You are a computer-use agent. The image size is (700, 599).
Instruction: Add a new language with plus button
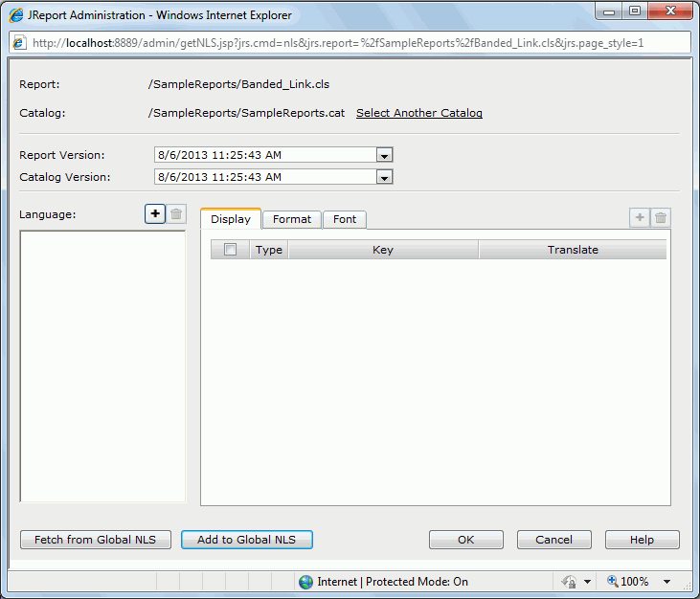155,214
